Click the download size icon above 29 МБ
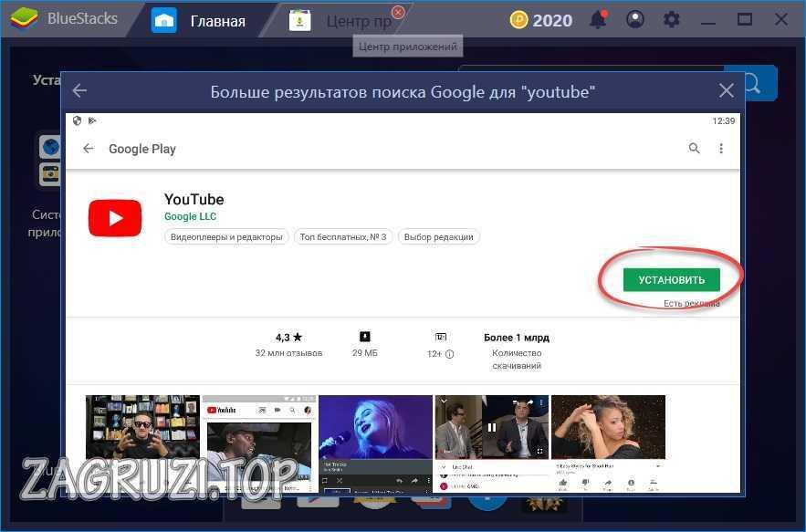Screen dimensions: 806x532 (364, 337)
